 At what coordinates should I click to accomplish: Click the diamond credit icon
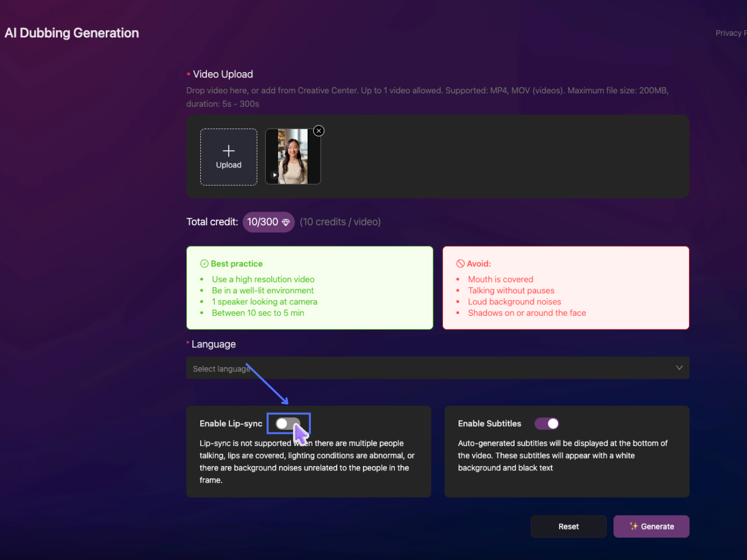pos(286,222)
